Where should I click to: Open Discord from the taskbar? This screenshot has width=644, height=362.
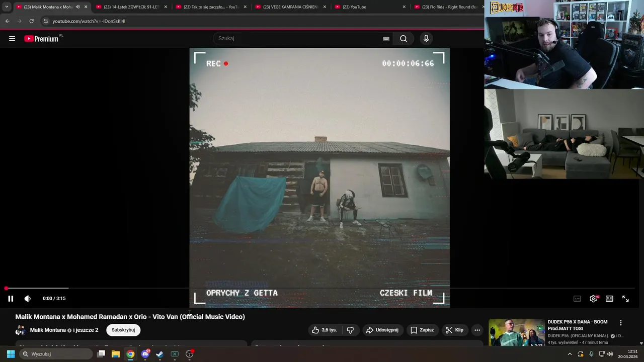coord(145,354)
